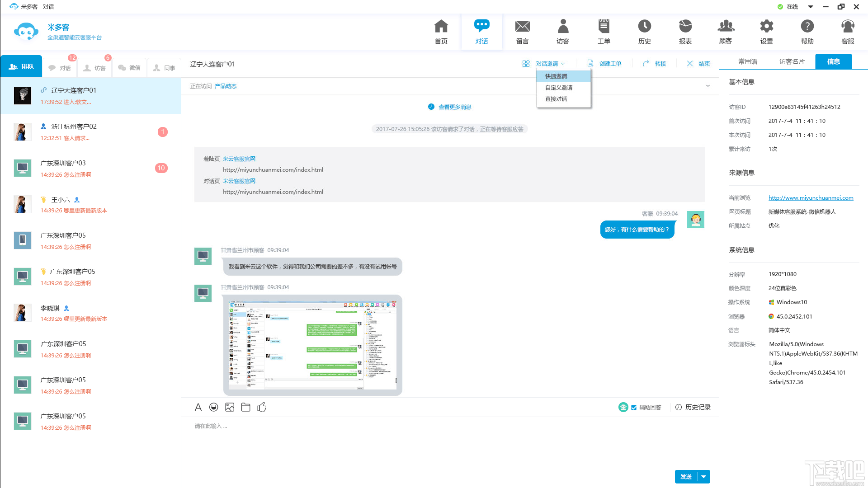Switch to the 访客名片 tab
This screenshot has width=868, height=488.
[792, 61]
